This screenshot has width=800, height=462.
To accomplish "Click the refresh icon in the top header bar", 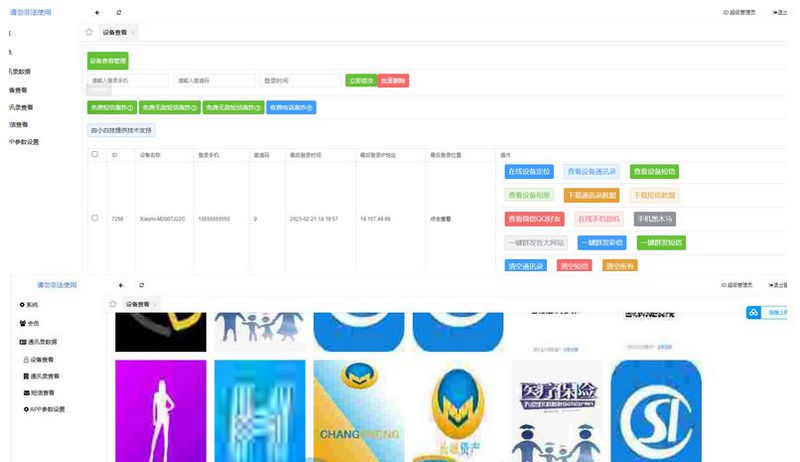I will [119, 12].
